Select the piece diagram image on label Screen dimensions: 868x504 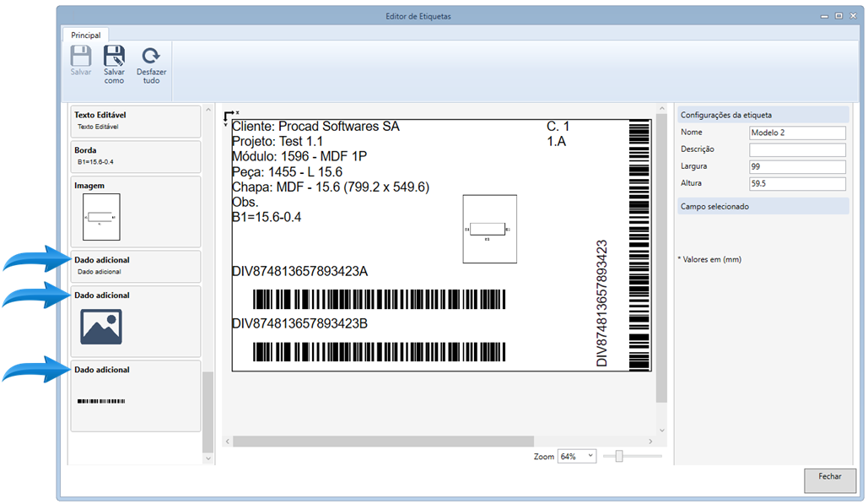pyautogui.click(x=490, y=229)
